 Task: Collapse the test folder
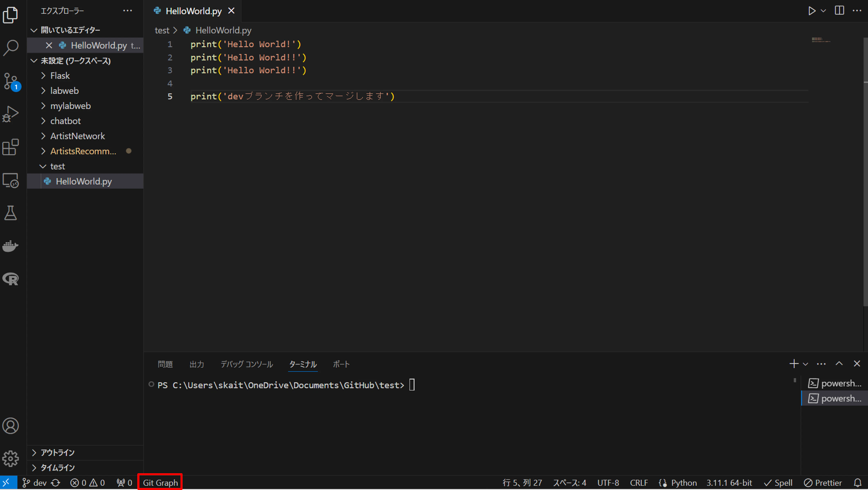pyautogui.click(x=85, y=166)
